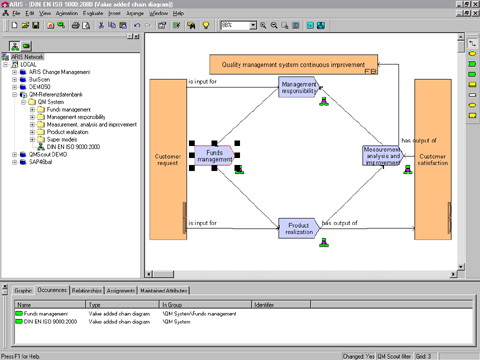Select the SAP46bal database in tree
The height and width of the screenshot is (360, 480).
(40, 162)
